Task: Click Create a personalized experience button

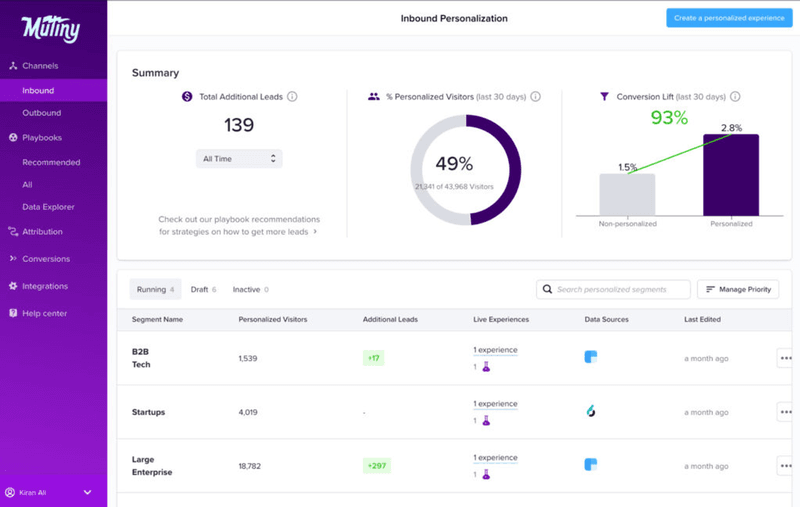Action: point(729,18)
